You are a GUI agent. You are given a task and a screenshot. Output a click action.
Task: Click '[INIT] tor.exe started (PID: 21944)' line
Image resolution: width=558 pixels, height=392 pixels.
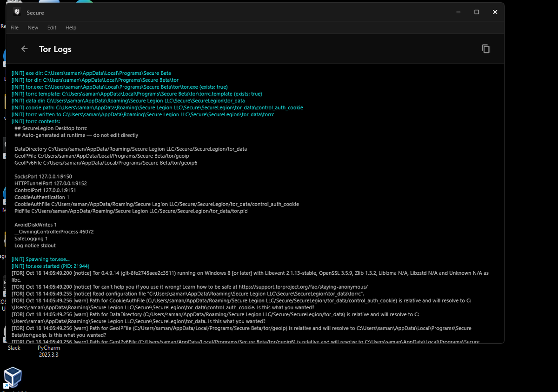click(x=50, y=266)
